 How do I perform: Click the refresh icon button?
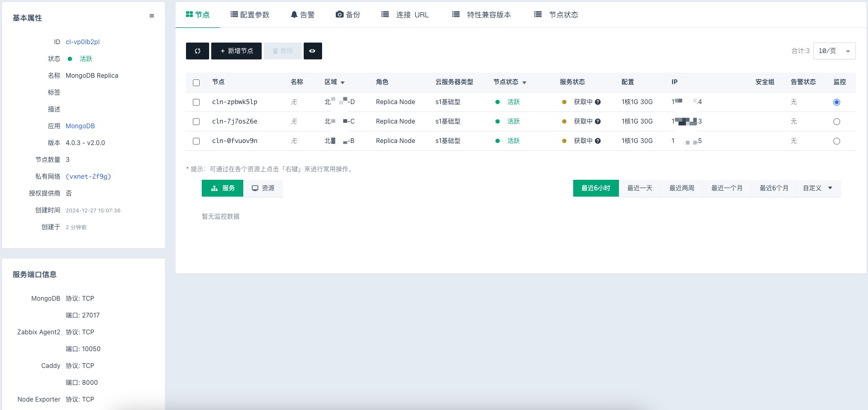pos(198,51)
